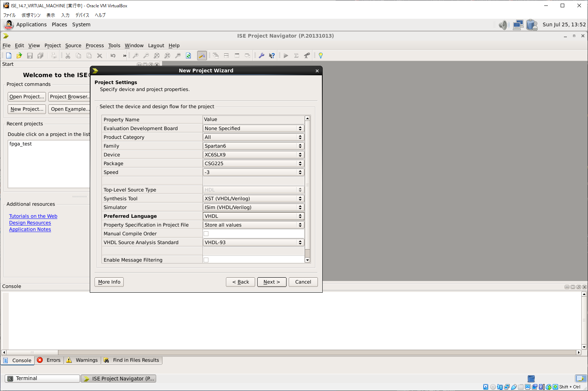
Task: Open the Product Category dropdown
Action: 254,137
